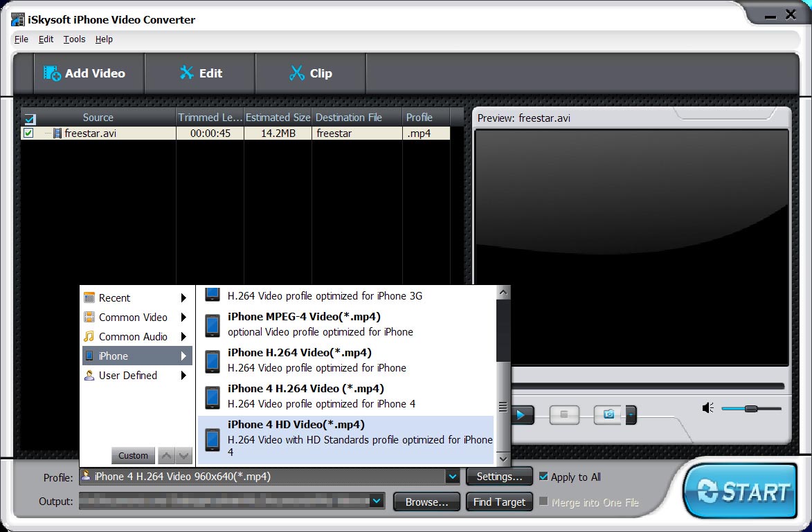Expand the iPhone submenu arrow

(183, 356)
